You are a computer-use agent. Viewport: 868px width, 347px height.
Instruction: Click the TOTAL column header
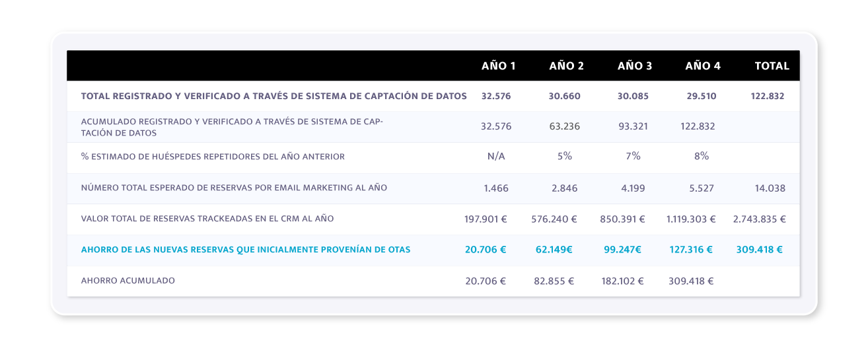click(772, 66)
